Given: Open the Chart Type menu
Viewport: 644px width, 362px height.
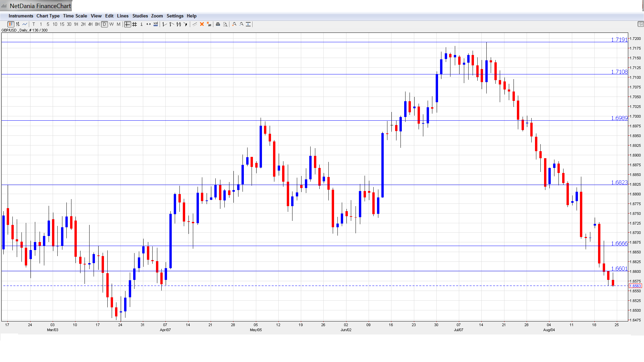Looking at the screenshot, I should click(x=48, y=16).
